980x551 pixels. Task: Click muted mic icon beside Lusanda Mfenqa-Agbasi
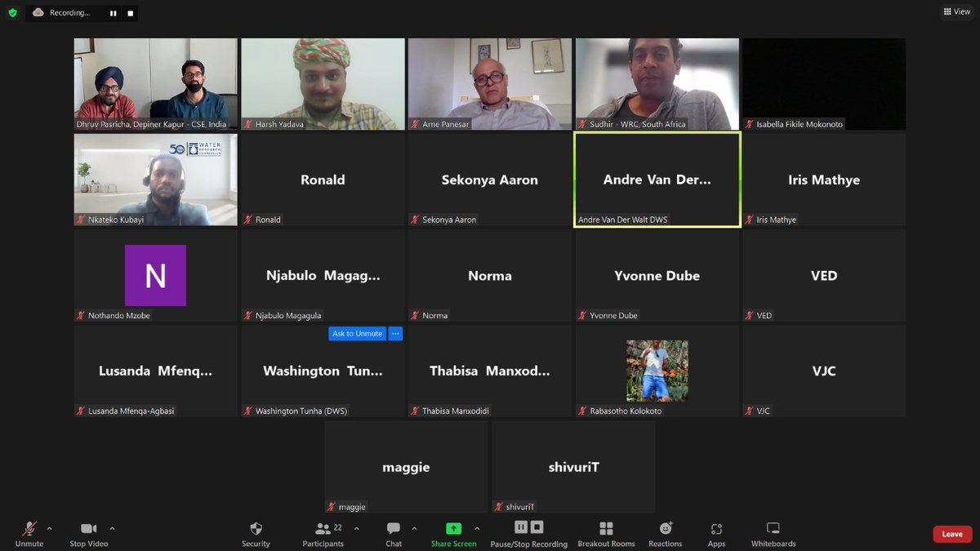pyautogui.click(x=81, y=411)
